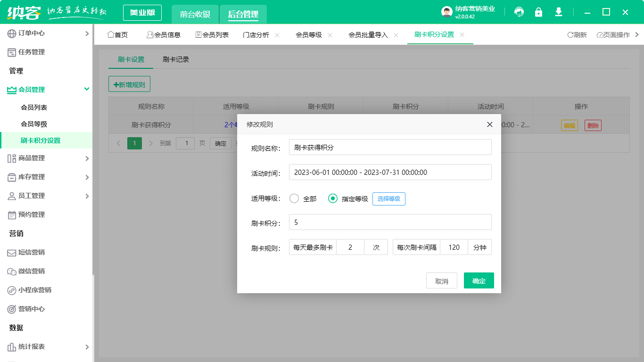The width and height of the screenshot is (644, 362).
Task: Open the 会员列表 page tab
Action: click(x=212, y=35)
